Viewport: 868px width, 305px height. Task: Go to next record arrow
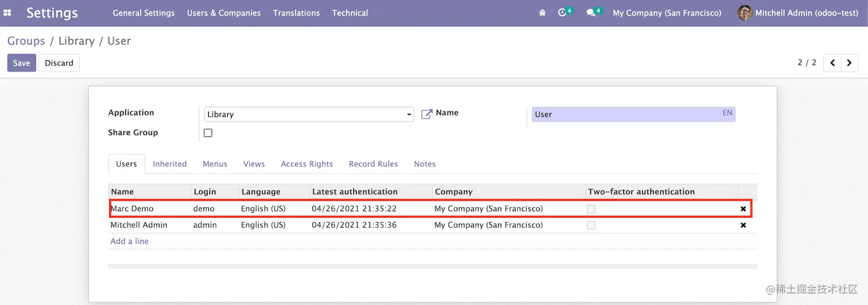coord(850,62)
